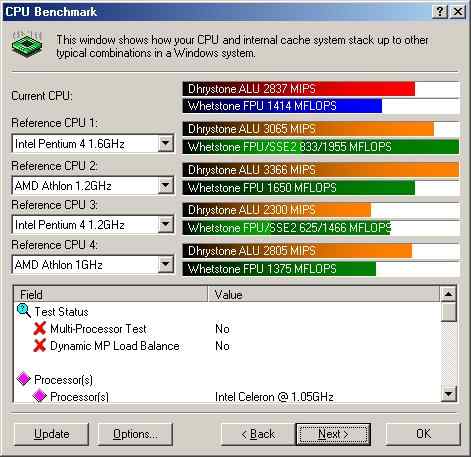Click the child Processor(s) diamond icon

coord(40,396)
